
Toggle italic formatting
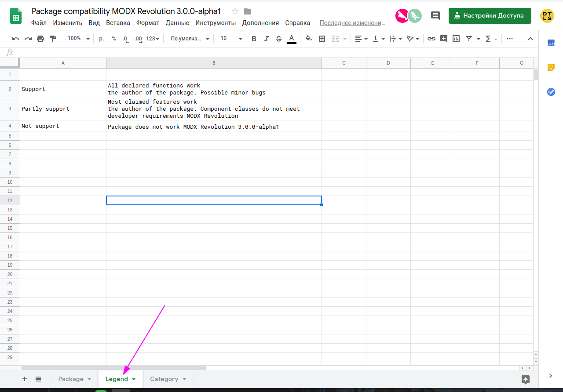tap(266, 39)
